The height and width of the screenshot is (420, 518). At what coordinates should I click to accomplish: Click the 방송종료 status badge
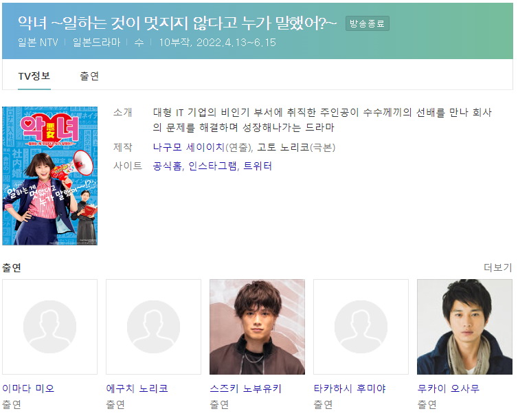pyautogui.click(x=368, y=23)
